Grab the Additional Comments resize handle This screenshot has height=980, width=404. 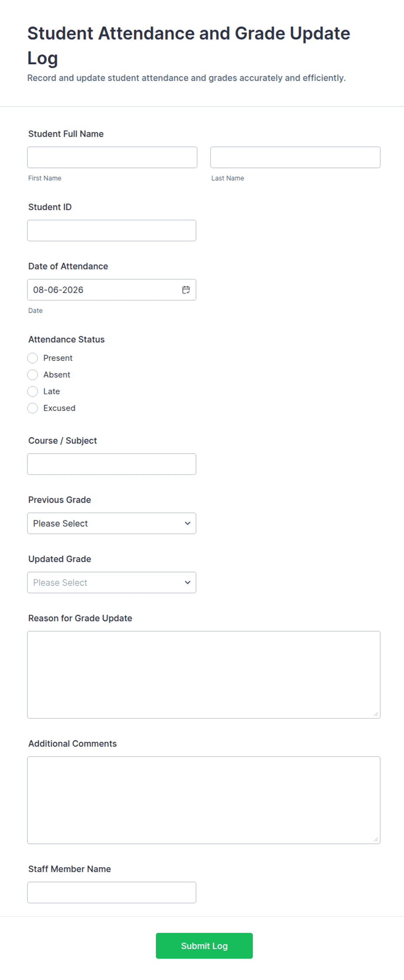(x=376, y=839)
